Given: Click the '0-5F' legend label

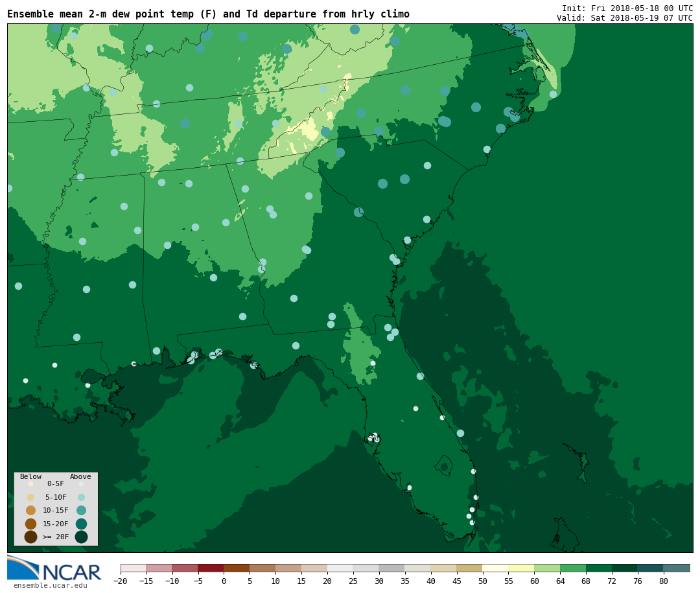Looking at the screenshot, I should pyautogui.click(x=56, y=483).
